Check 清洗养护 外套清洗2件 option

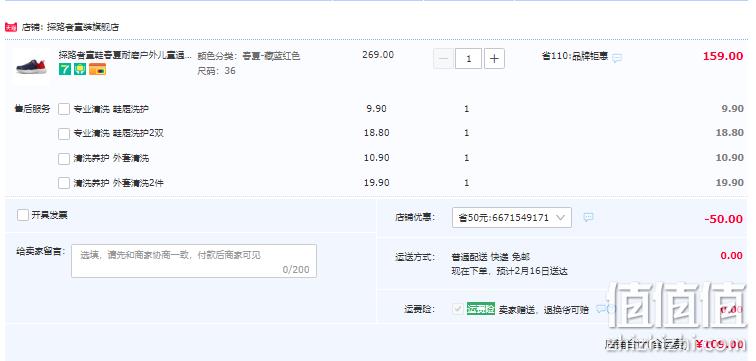point(64,183)
